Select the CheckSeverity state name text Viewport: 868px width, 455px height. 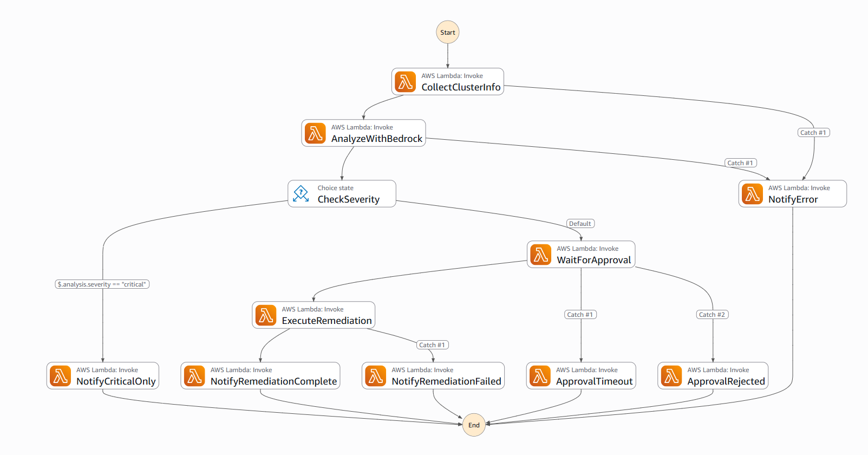tap(349, 199)
